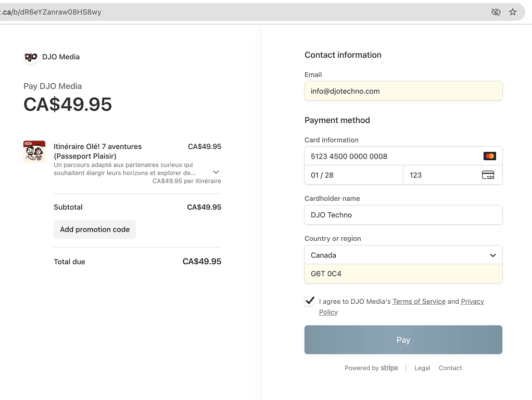Uncheck the Terms of Service agreement checkbox

click(x=310, y=301)
